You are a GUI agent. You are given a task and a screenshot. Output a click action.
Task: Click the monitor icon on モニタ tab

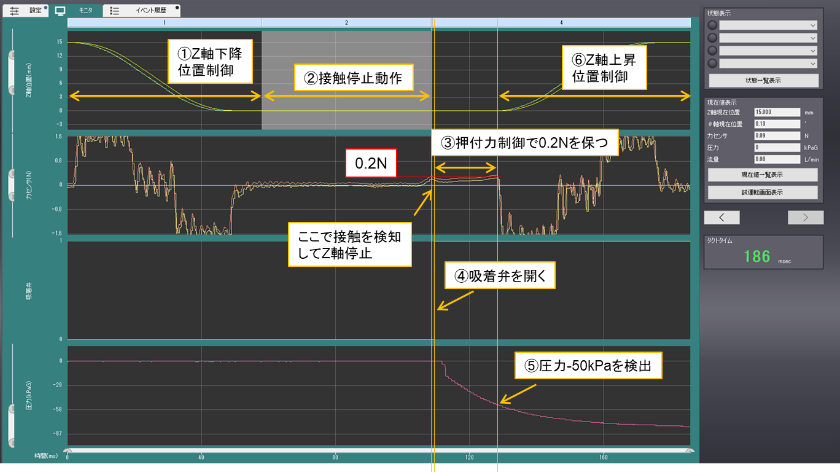[60, 7]
